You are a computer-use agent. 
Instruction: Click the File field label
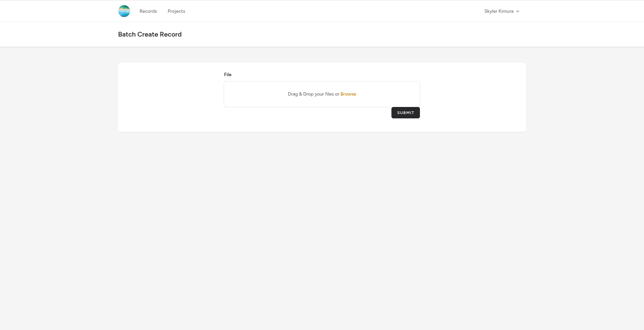228,74
